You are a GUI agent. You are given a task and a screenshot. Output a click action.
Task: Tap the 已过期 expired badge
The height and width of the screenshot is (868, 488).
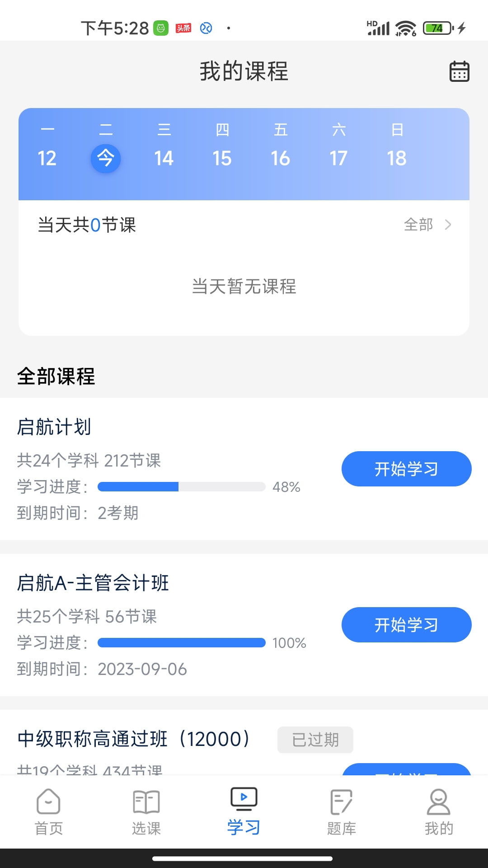click(315, 740)
